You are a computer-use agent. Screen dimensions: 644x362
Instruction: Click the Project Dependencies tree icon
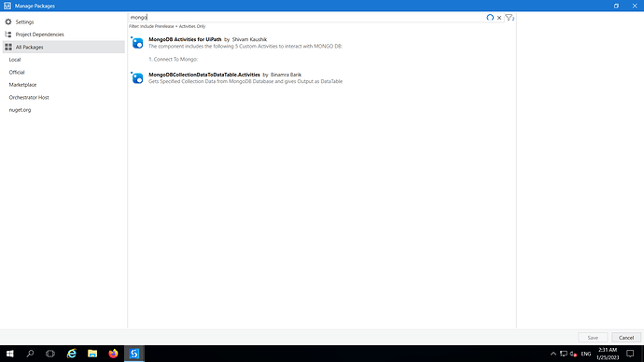click(x=8, y=35)
